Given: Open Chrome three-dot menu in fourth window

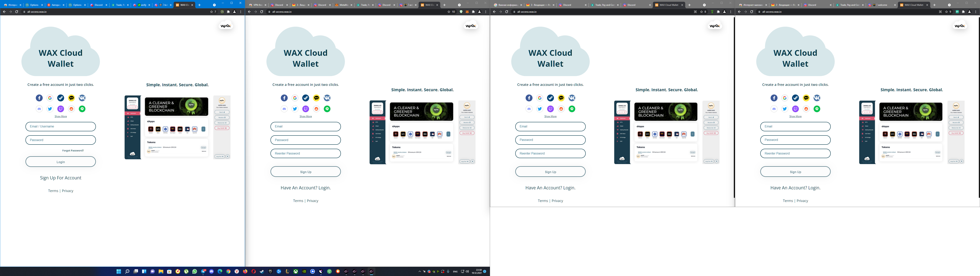Looking at the screenshot, I should (975, 12).
